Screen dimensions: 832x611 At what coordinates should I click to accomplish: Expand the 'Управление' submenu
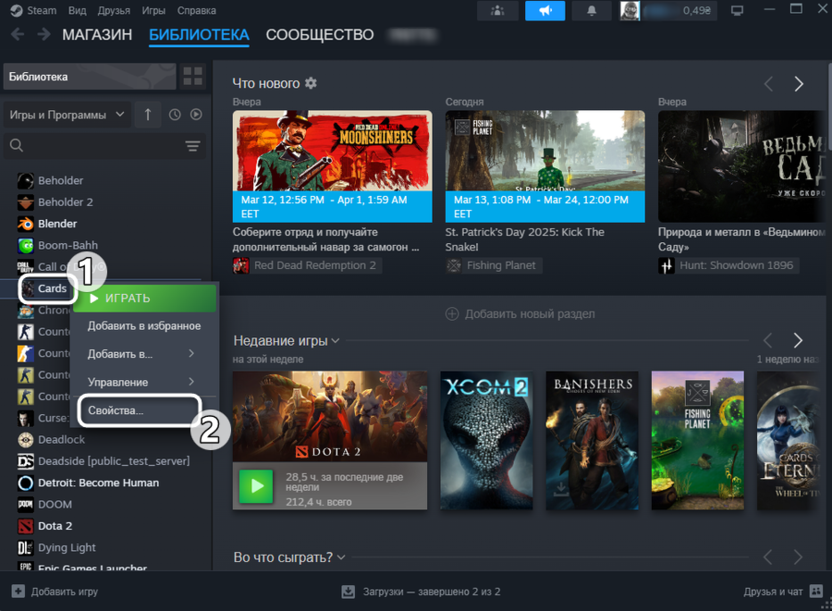pyautogui.click(x=144, y=382)
